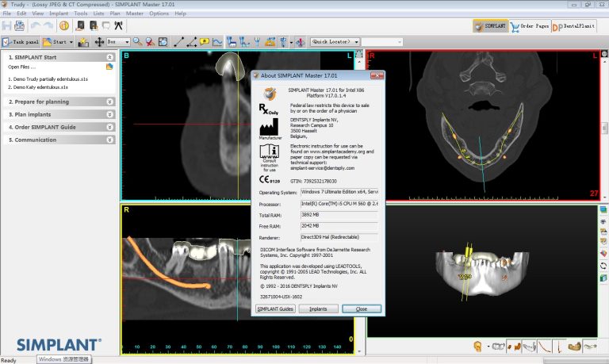The image size is (609, 364).
Task: Open the View menu
Action: tap(38, 13)
